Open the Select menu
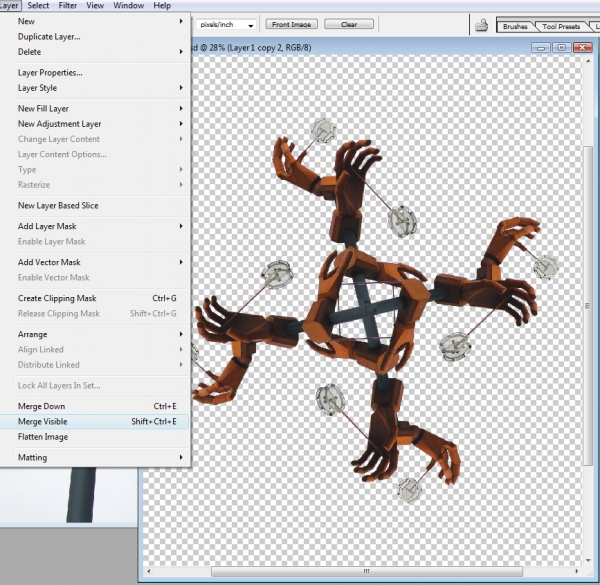This screenshot has width=600, height=585. click(38, 6)
